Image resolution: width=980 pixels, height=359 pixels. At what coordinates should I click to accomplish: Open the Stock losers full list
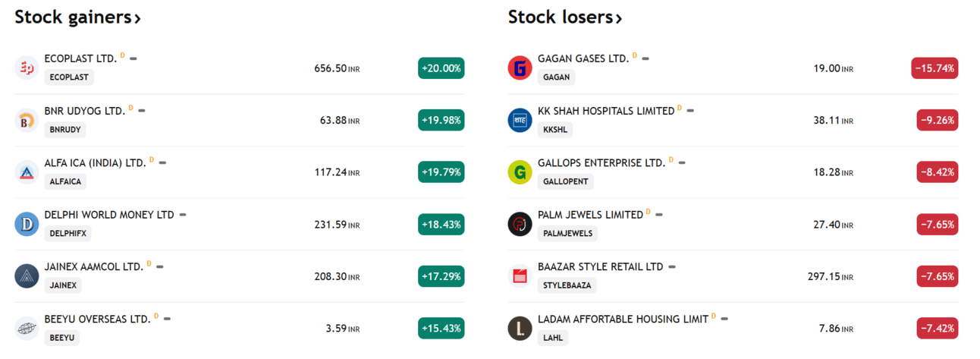click(565, 17)
